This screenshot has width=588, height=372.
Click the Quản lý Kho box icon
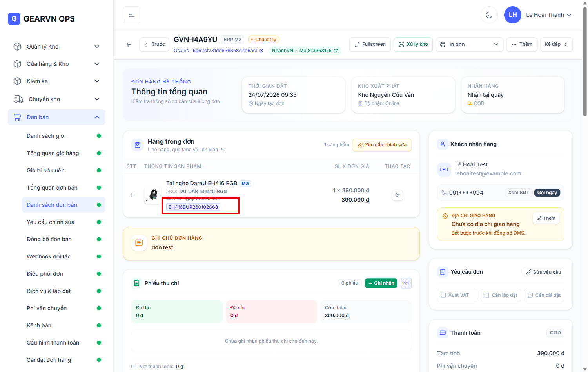pos(17,47)
